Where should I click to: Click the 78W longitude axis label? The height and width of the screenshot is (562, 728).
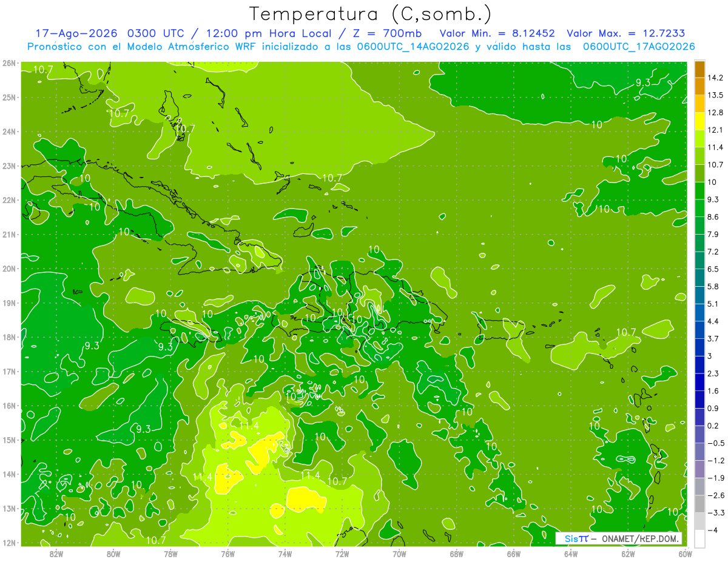pyautogui.click(x=170, y=554)
